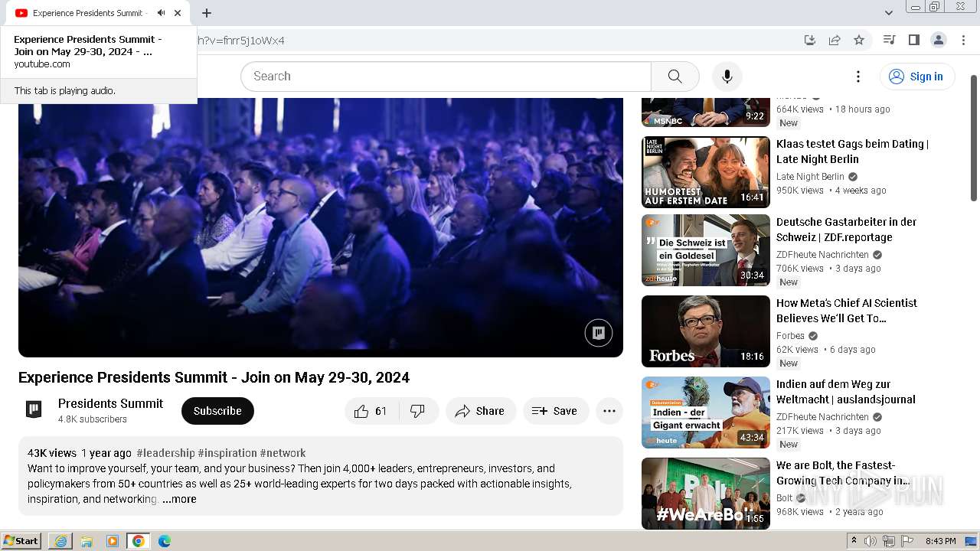Open the Chrome profile avatar

point(939,40)
